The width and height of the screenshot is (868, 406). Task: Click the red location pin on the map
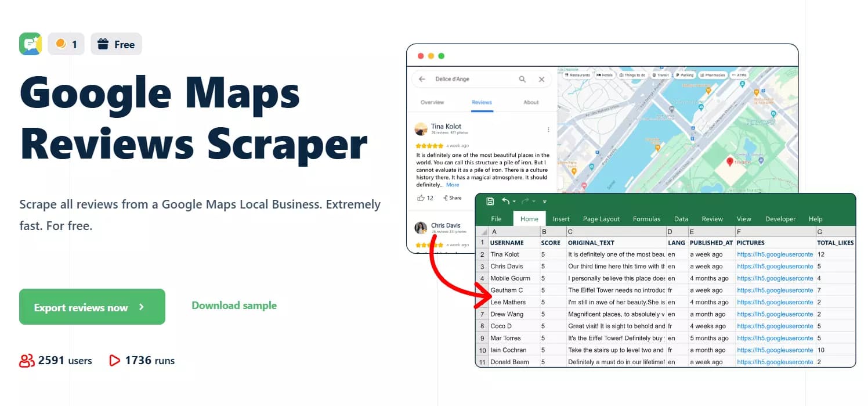pos(730,162)
